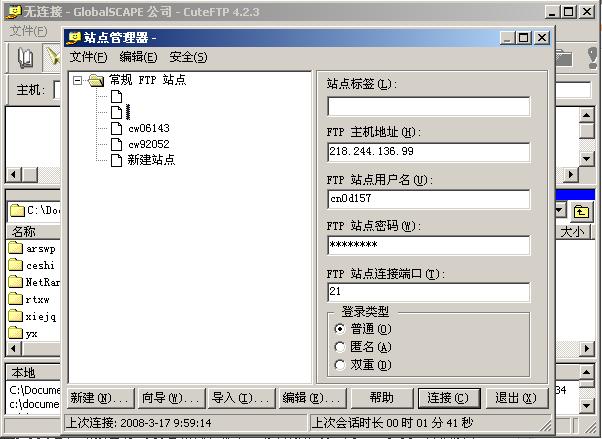Click the 导入 button
This screenshot has height=439, width=602.
coord(239,397)
